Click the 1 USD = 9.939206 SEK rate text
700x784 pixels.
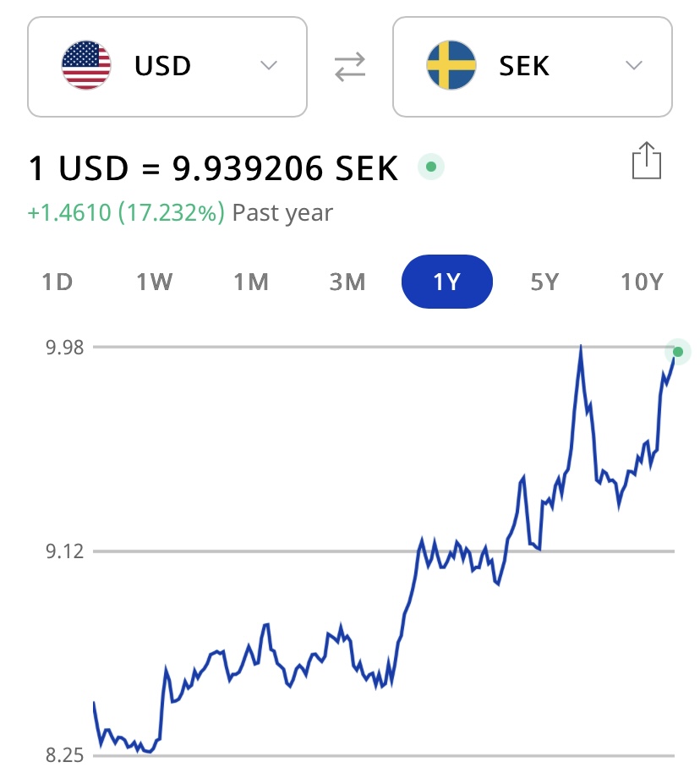click(213, 169)
